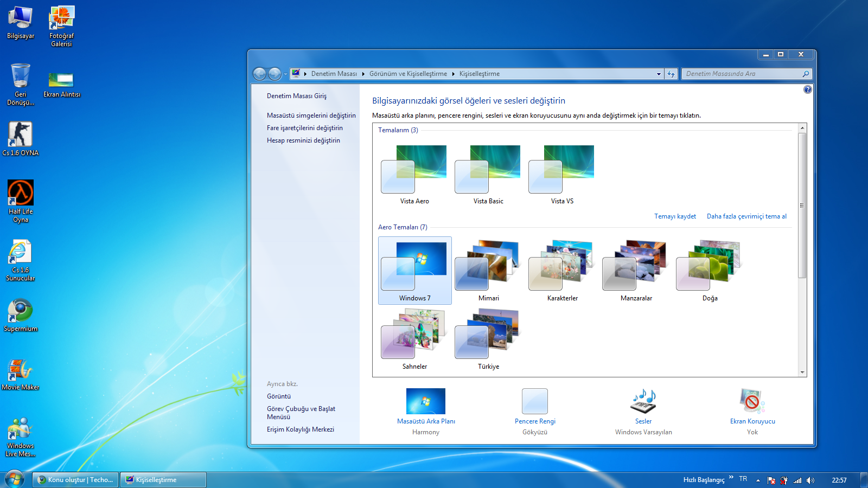Image resolution: width=868 pixels, height=488 pixels.
Task: Open the Help question mark icon
Action: [x=807, y=89]
